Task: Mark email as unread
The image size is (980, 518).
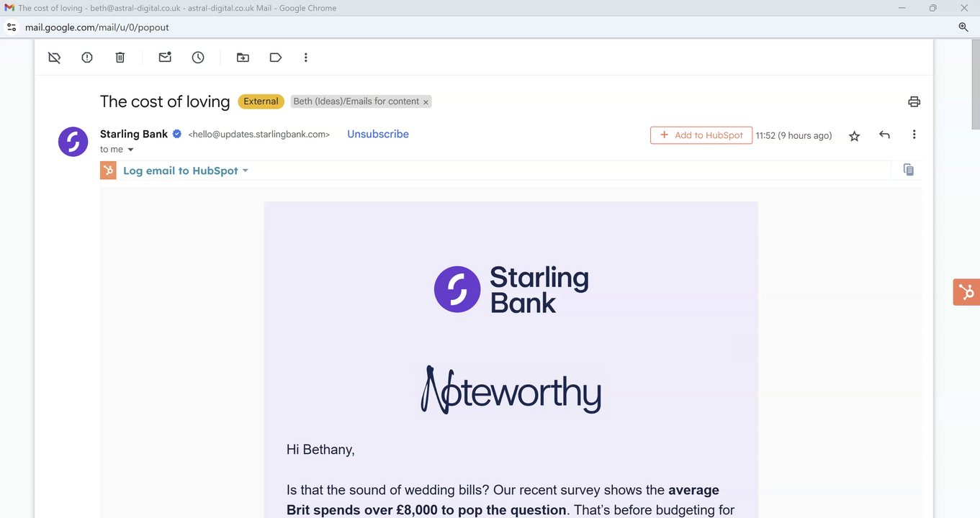Action: pos(165,58)
